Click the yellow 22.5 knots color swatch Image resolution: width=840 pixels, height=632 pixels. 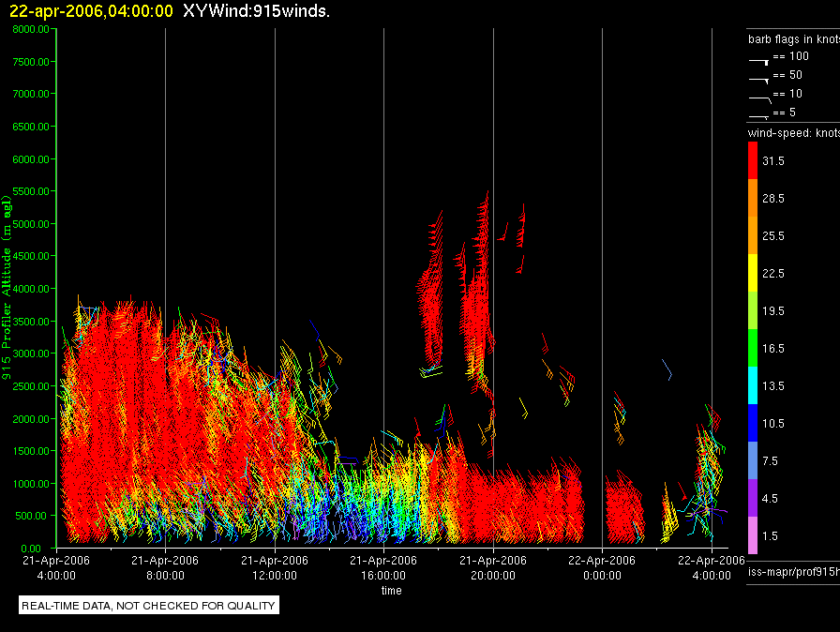point(753,273)
